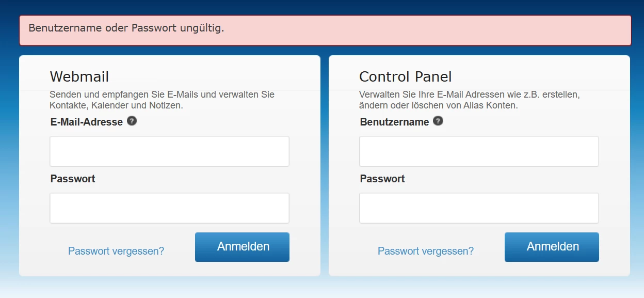The height and width of the screenshot is (298, 644).
Task: Click the Webmail heading
Action: [79, 77]
